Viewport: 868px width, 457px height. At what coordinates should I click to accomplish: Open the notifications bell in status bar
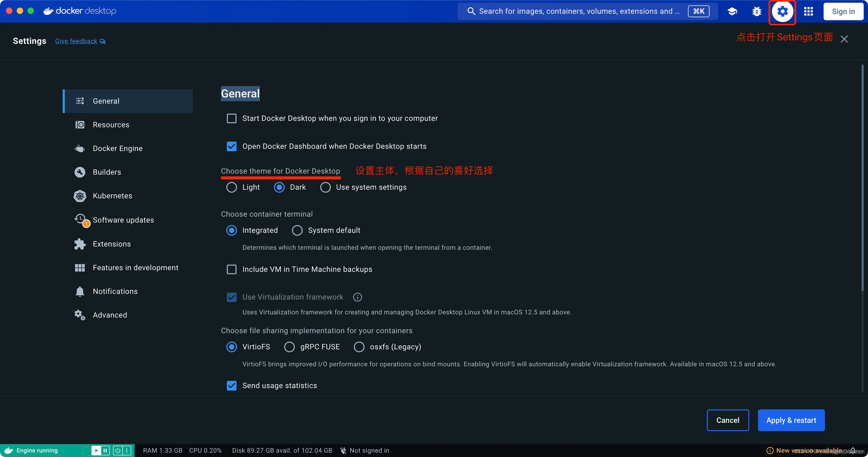853,450
